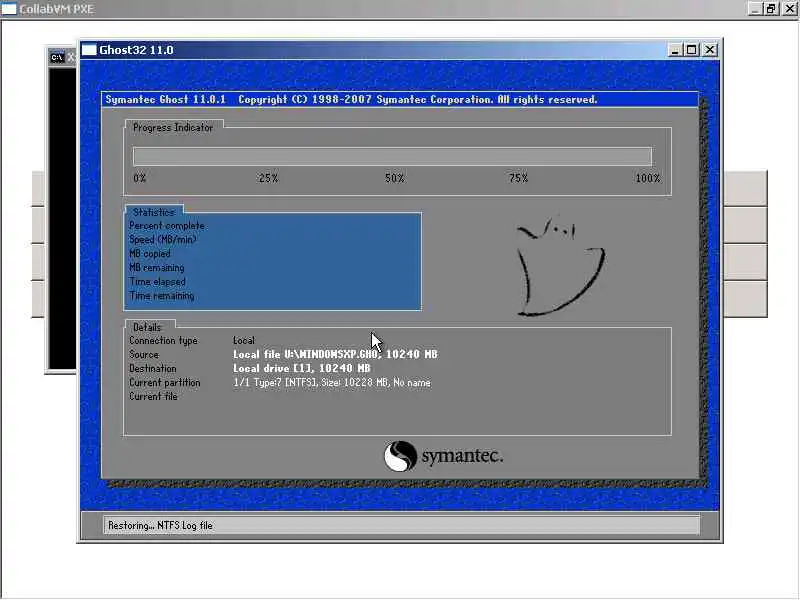This screenshot has width=800, height=600.
Task: Click the Statistics group label
Action: click(154, 212)
